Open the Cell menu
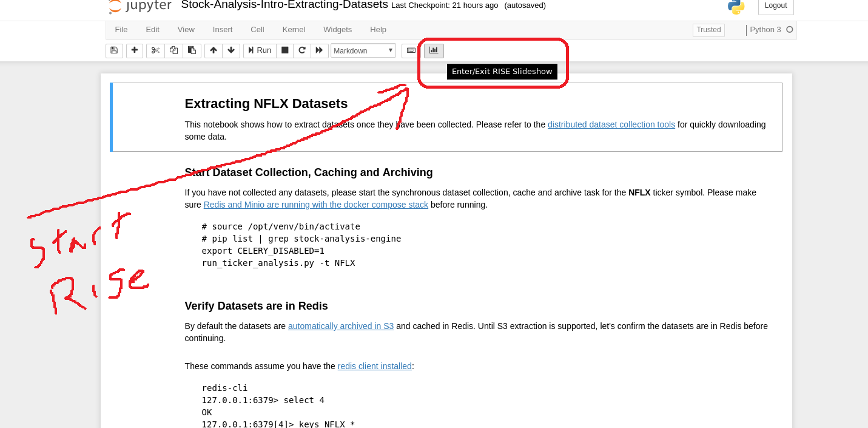868x428 pixels. [257, 29]
